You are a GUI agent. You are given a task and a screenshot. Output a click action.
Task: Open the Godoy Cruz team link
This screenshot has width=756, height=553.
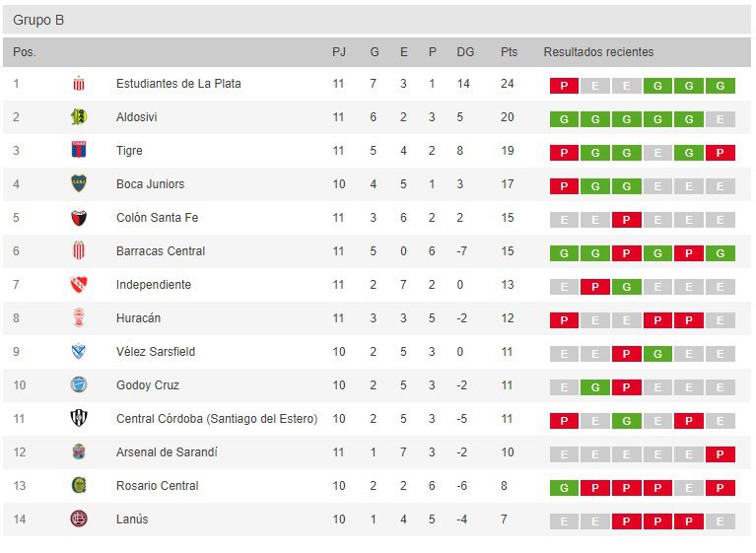[148, 385]
